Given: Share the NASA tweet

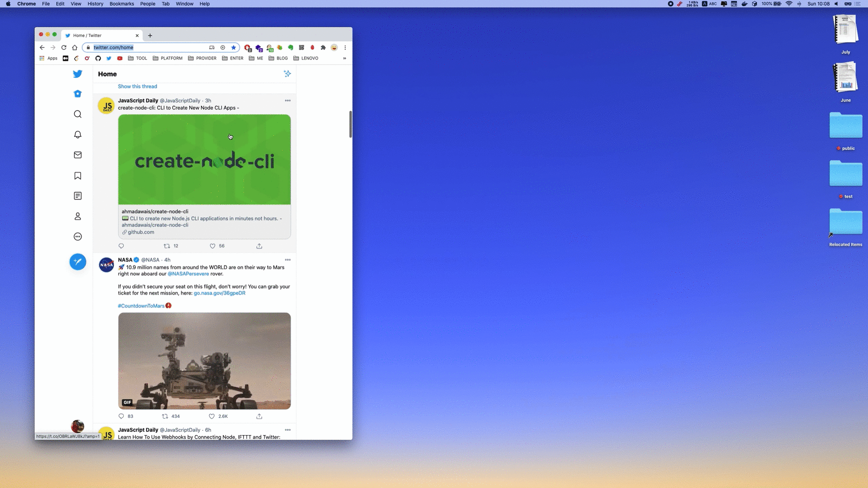Looking at the screenshot, I should point(259,416).
